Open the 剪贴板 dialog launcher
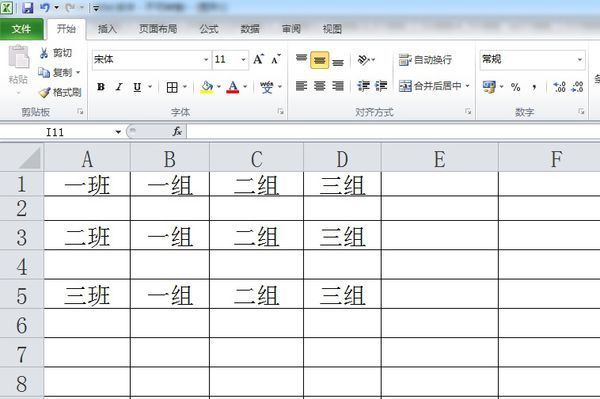Screen dimensions: 600x399 point(80,112)
